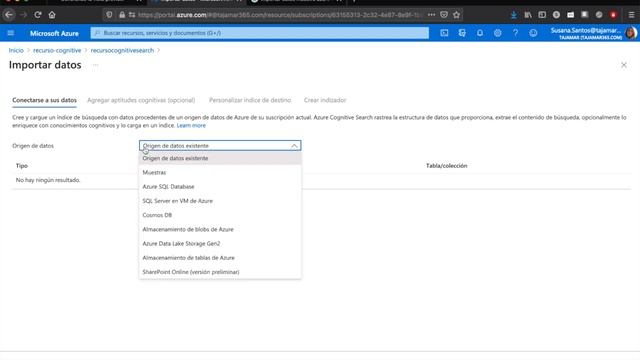Choose SQL Server en VM de Azure
This screenshot has height=360, width=640.
pos(220,201)
